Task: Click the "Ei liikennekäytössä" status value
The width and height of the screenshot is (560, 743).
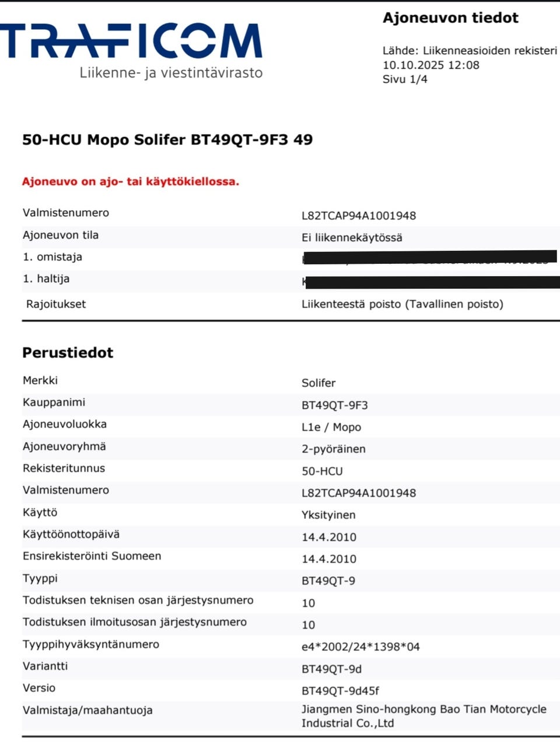Action: tap(352, 238)
